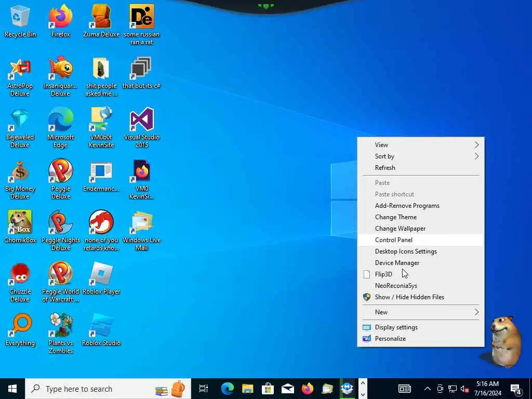This screenshot has height=399, width=532.
Task: Open News and interests widget
Action: coord(404,389)
